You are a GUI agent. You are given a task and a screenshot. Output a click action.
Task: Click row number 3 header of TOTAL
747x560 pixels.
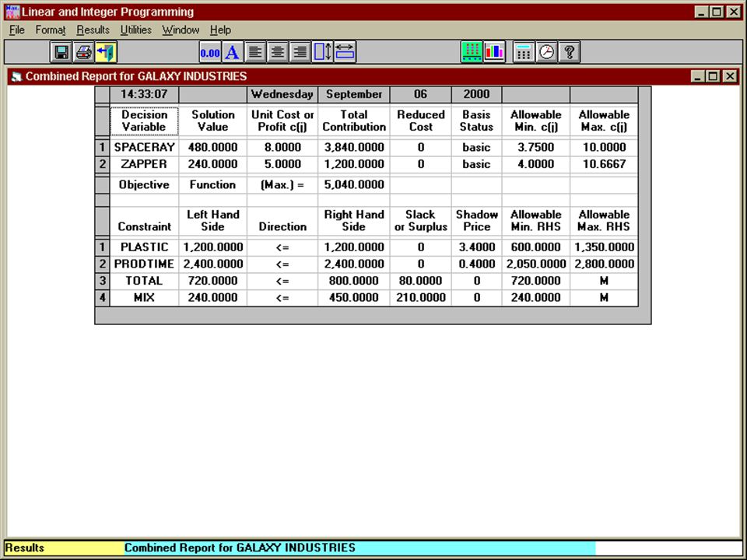pos(102,281)
